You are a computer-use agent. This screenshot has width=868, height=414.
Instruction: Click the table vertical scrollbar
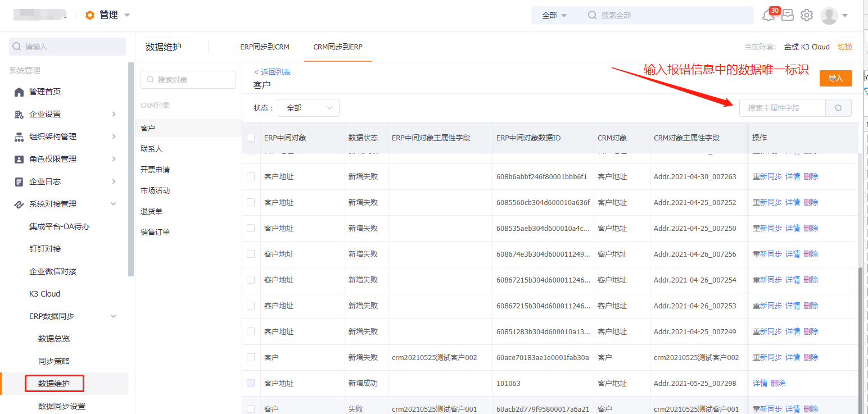point(861,340)
